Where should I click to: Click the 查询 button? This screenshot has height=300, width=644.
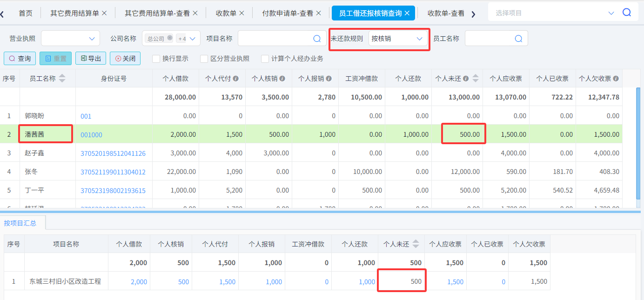(x=20, y=59)
